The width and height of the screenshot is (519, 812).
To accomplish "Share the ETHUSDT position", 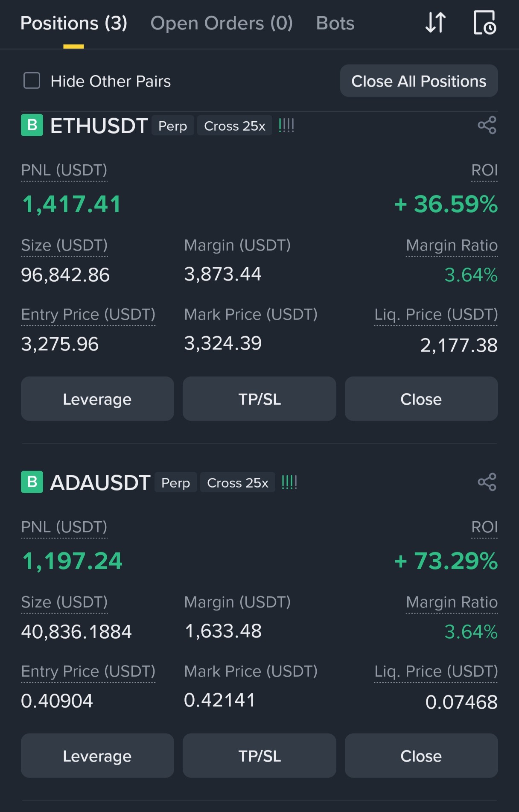I will pos(487,126).
